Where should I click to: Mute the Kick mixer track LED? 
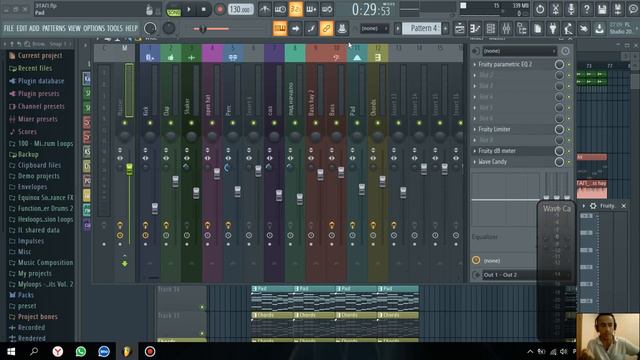(x=150, y=123)
